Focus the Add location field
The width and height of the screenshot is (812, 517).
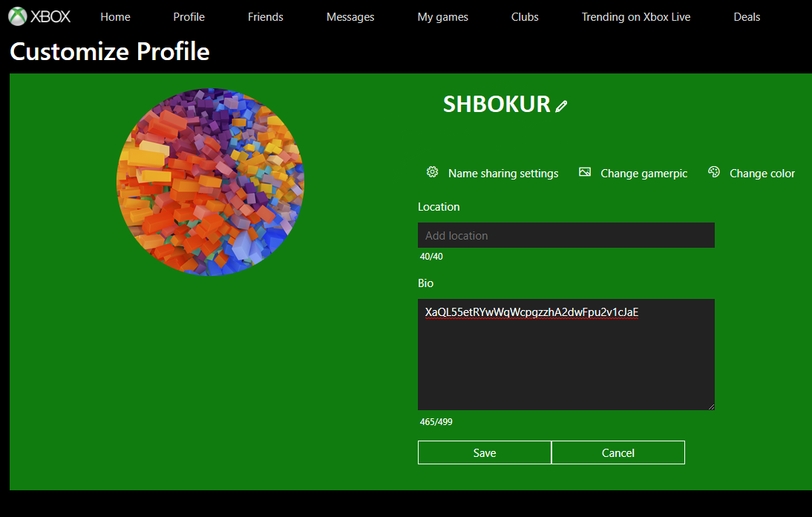pyautogui.click(x=566, y=235)
